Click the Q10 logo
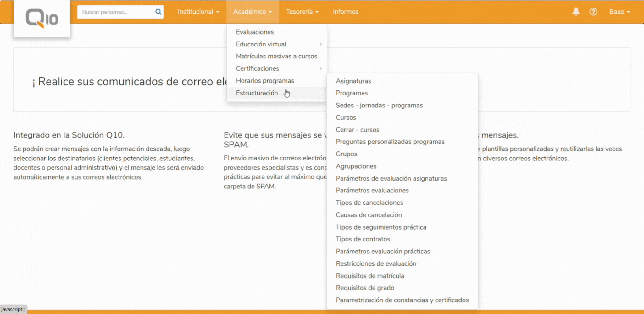The height and width of the screenshot is (314, 644). [42, 19]
